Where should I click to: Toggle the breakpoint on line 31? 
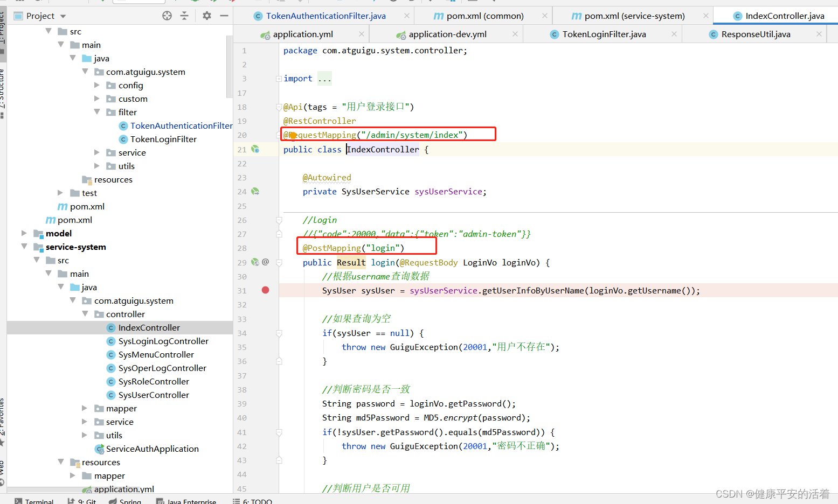coord(265,290)
